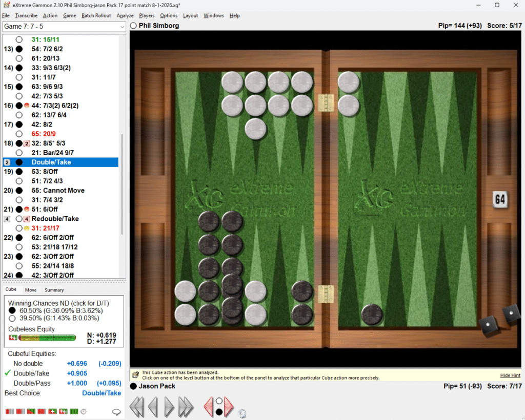Select move row 21: Bar/24 9/7

[60, 153]
